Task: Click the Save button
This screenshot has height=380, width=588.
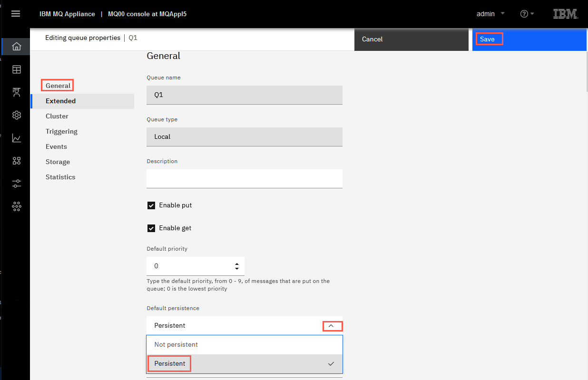Action: (x=529, y=39)
